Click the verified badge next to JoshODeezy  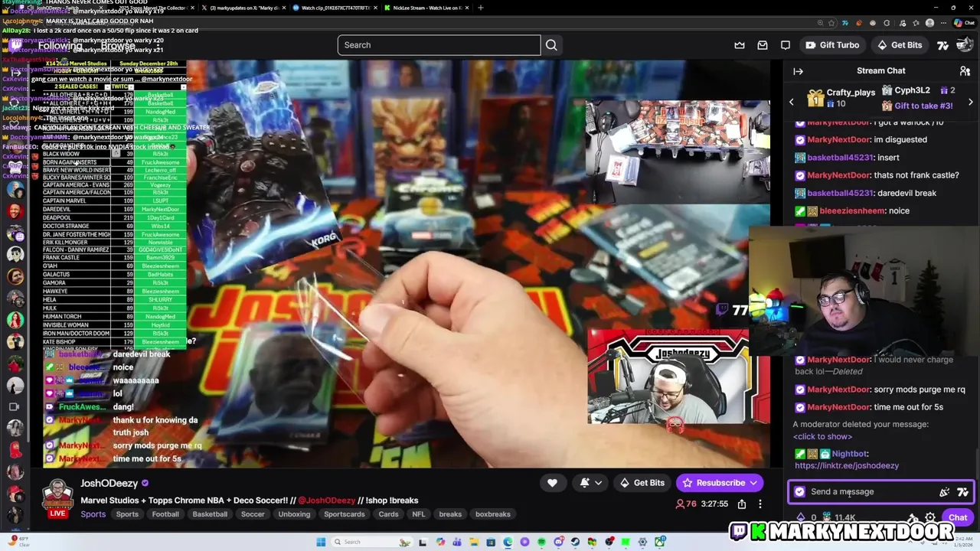(145, 484)
